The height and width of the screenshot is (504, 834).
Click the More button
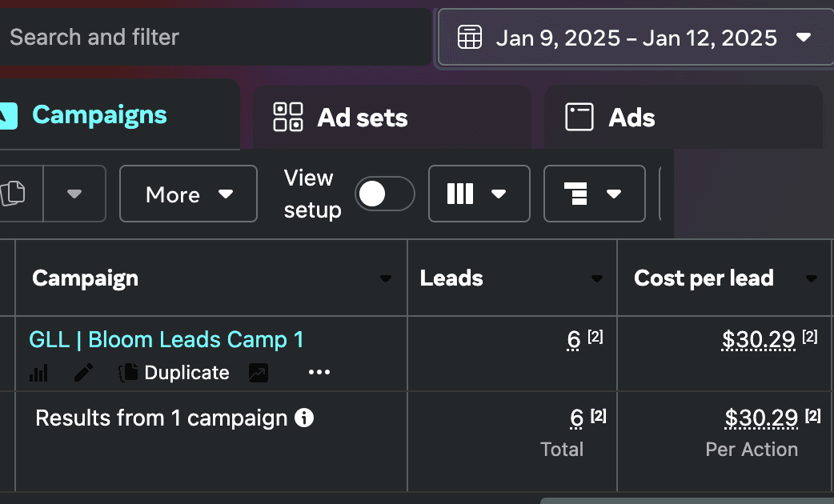point(188,194)
